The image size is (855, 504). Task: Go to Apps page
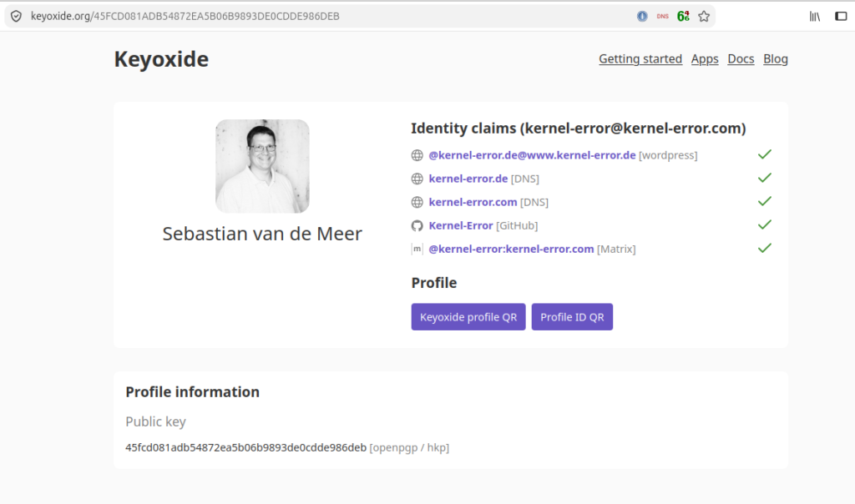pyautogui.click(x=705, y=59)
